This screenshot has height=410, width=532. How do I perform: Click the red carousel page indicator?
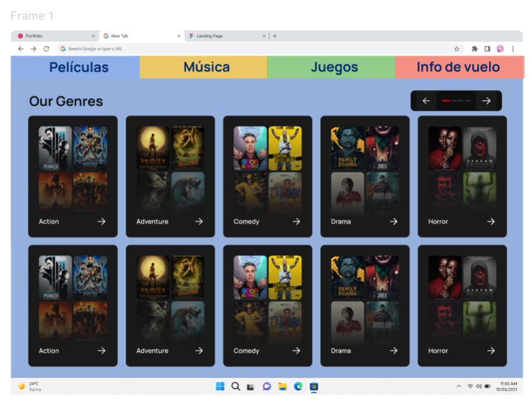coord(446,101)
